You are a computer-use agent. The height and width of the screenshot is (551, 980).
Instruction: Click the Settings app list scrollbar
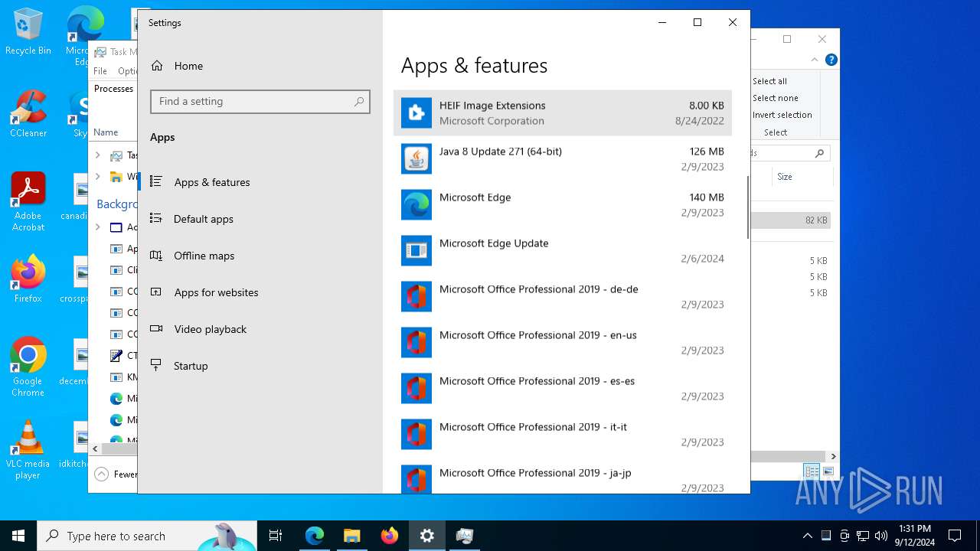pyautogui.click(x=747, y=207)
